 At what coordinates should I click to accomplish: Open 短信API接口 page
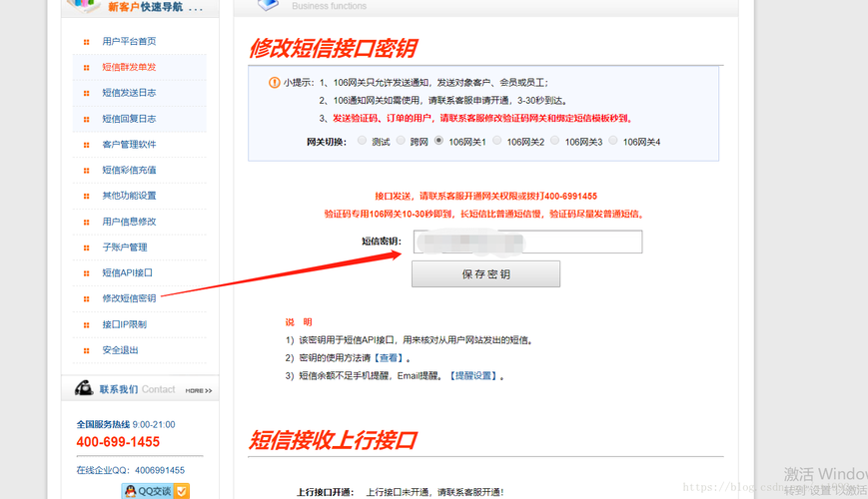click(127, 272)
